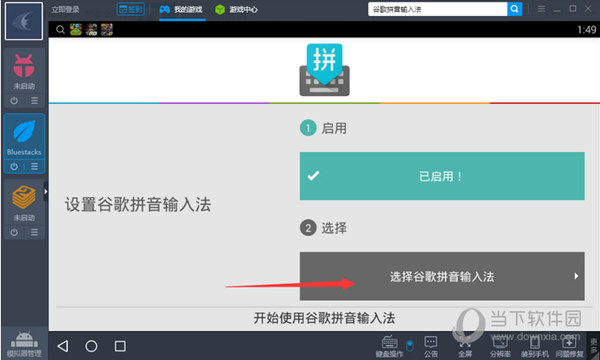Click the top search input field
Image resolution: width=600 pixels, height=360 pixels.
tap(437, 9)
